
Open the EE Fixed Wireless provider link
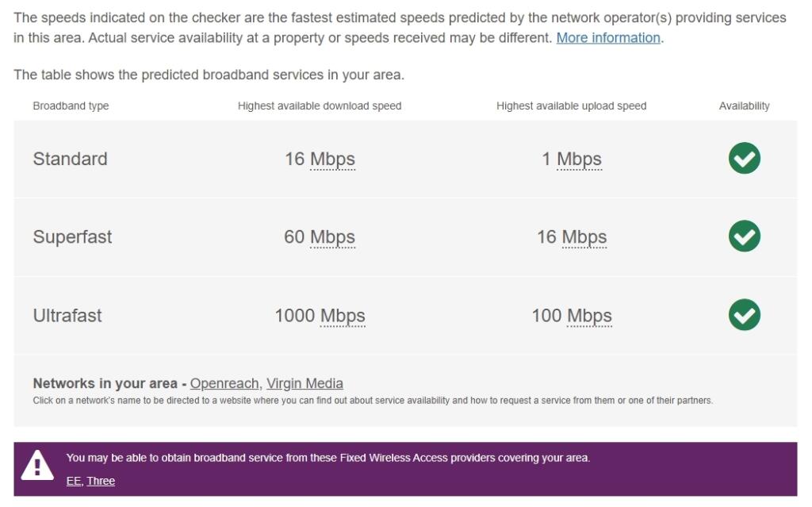[73, 481]
